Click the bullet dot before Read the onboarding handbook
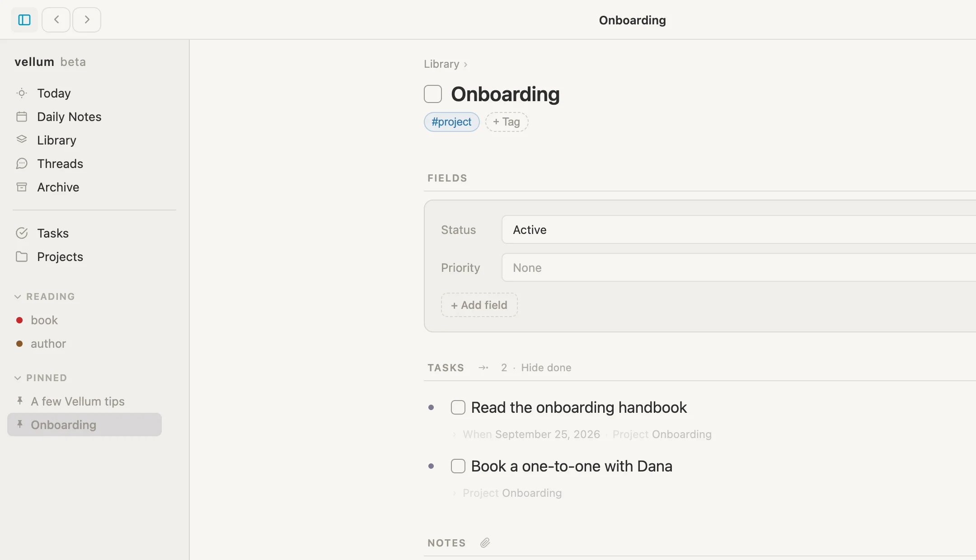976x560 pixels. tap(431, 407)
